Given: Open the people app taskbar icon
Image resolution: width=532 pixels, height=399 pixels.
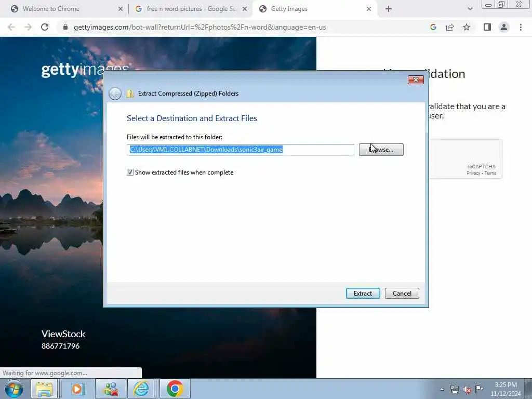Looking at the screenshot, I should pos(111,389).
